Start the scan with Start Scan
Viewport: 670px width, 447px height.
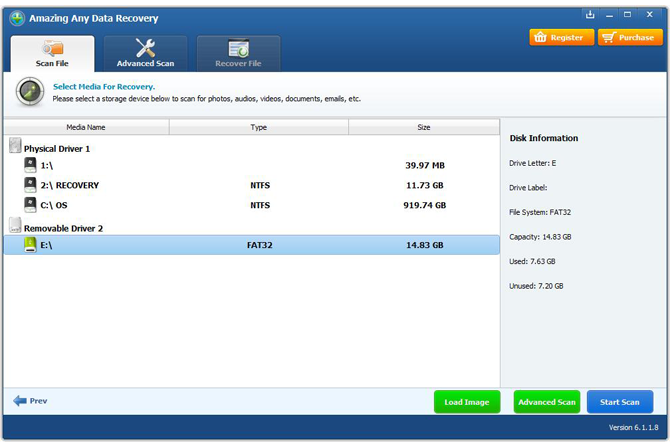[x=620, y=402]
